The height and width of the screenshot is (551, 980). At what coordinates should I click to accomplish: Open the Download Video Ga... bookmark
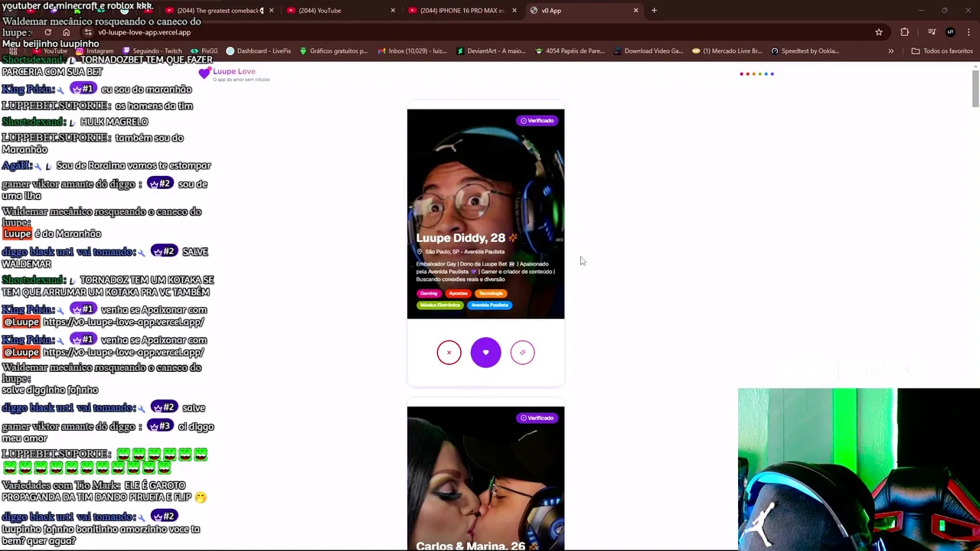[x=648, y=51]
